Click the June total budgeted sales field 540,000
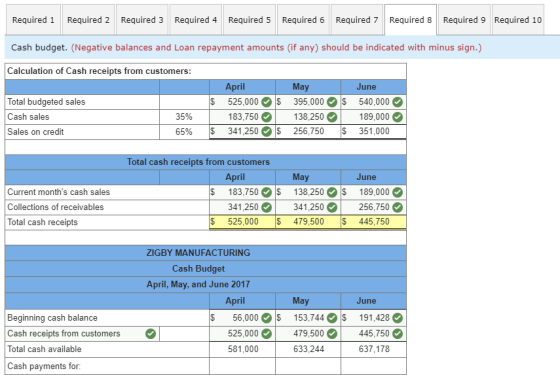 coord(374,102)
